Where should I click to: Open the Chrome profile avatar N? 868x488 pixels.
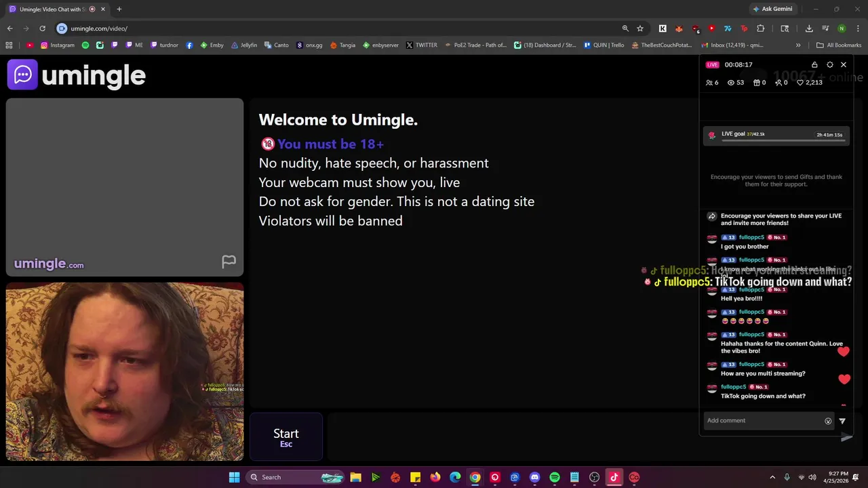pos(842,28)
